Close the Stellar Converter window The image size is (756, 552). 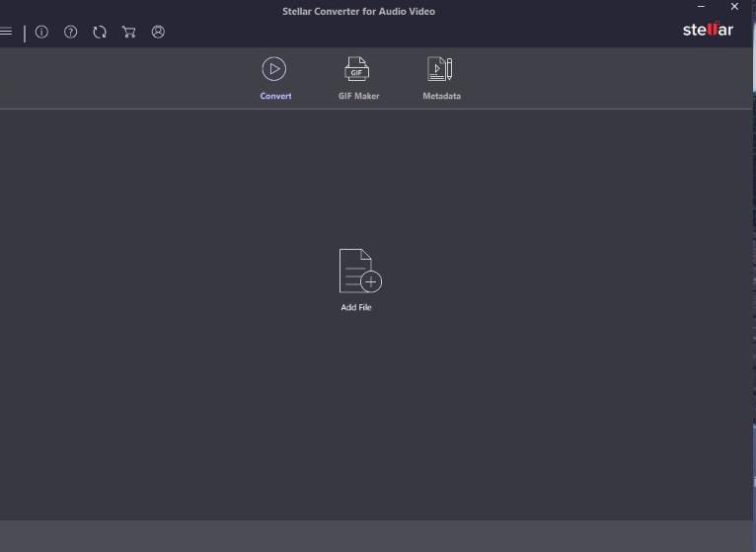(x=734, y=7)
